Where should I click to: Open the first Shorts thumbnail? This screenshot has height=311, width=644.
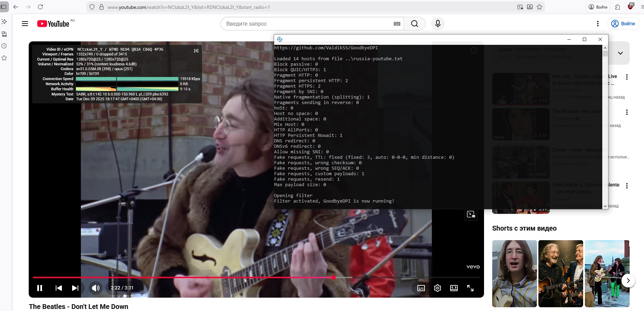[514, 273]
